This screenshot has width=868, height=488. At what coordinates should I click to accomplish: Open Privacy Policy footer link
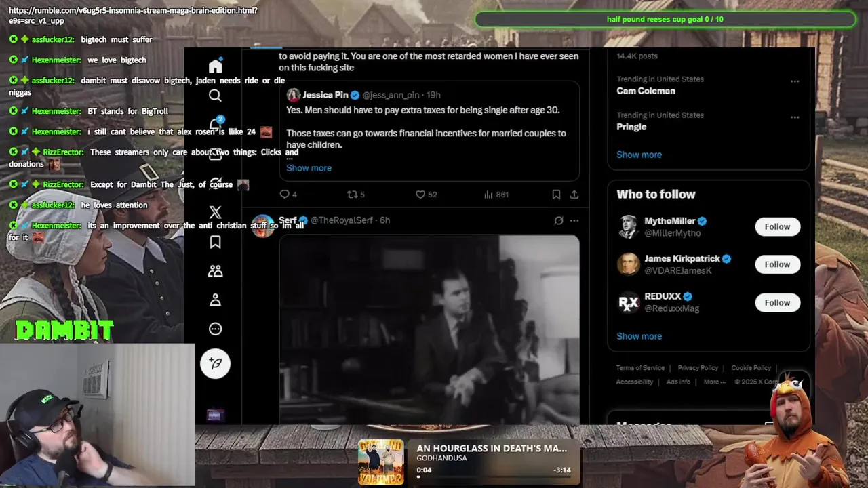(698, 368)
